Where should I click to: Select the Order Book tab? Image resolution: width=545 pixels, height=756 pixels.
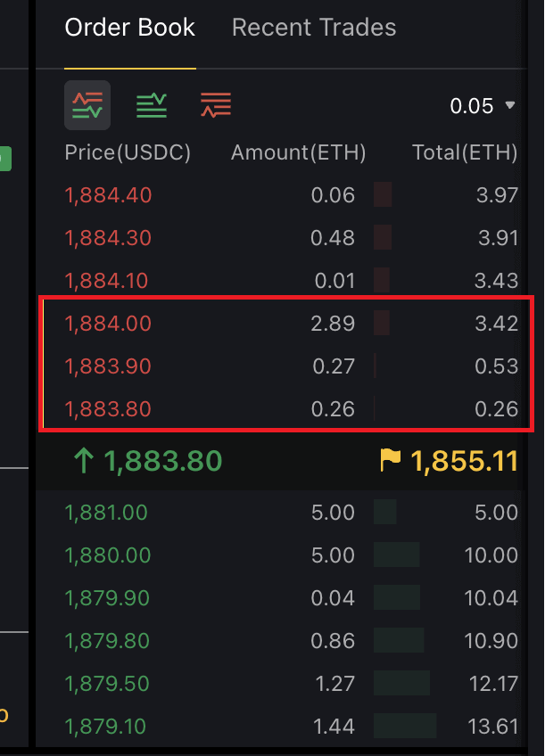tap(129, 28)
